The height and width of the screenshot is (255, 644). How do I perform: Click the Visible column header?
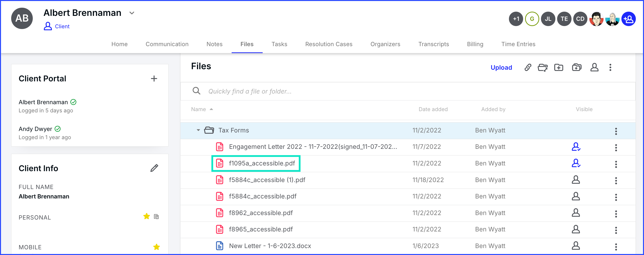coord(584,109)
